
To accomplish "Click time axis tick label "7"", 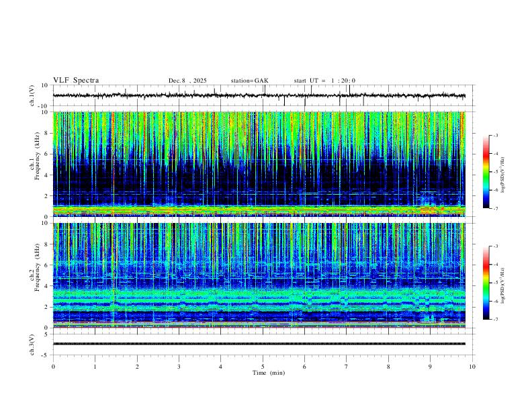I will (x=347, y=367).
